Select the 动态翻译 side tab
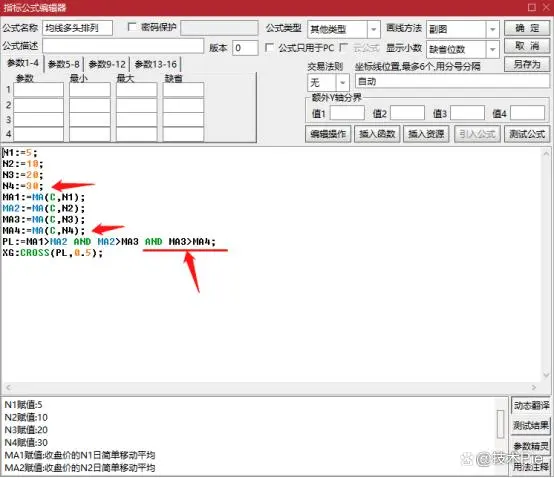Viewport: 554px width, 478px height. [531, 406]
